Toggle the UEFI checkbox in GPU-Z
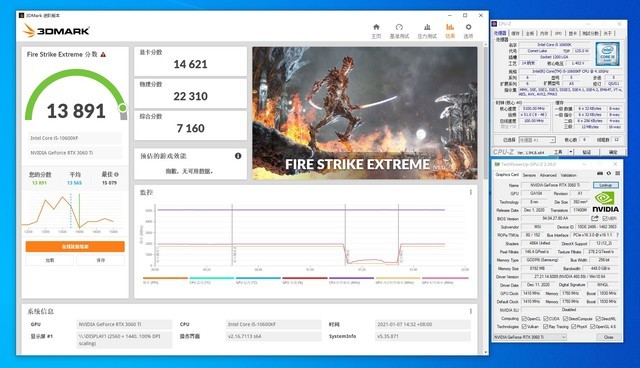Viewport: 640px width, 368px height. [605, 219]
